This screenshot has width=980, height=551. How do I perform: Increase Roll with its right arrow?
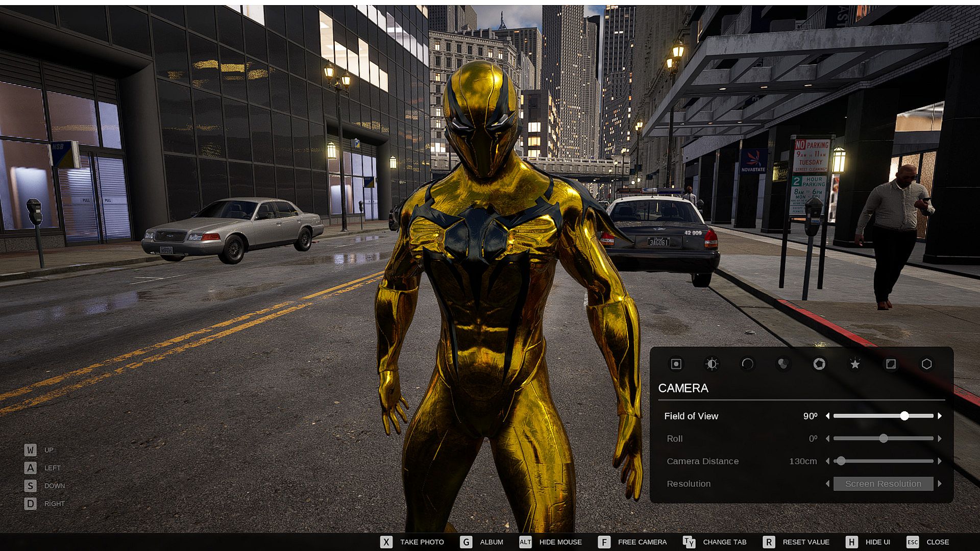(x=940, y=438)
